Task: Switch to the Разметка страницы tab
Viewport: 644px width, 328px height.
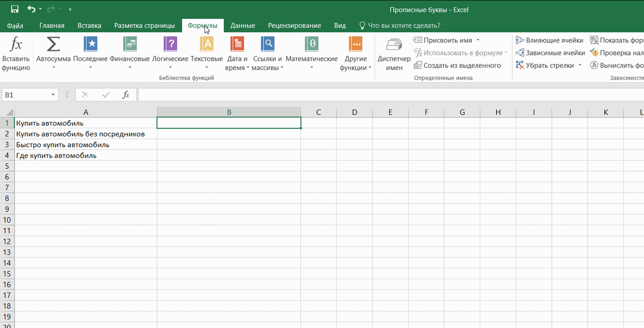Action: (144, 25)
